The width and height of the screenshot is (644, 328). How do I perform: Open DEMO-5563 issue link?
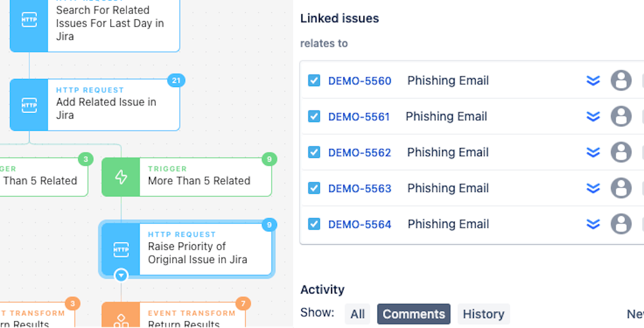tap(360, 189)
